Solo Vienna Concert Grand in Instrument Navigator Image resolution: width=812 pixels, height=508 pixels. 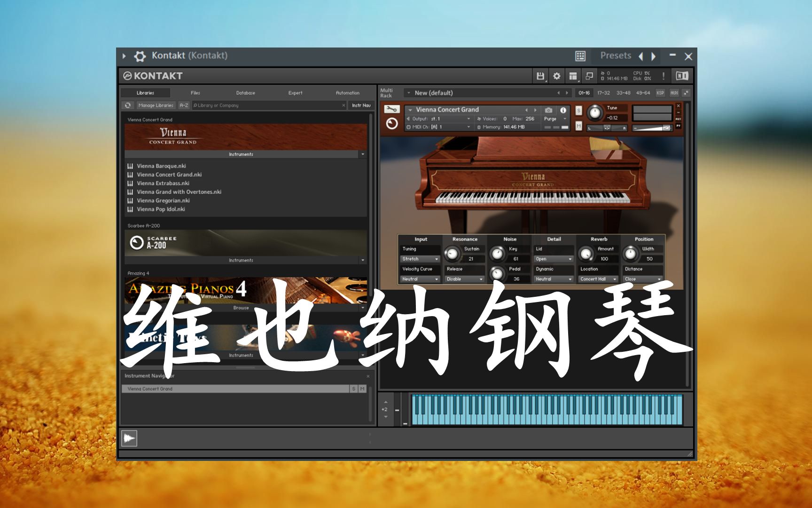(x=353, y=389)
